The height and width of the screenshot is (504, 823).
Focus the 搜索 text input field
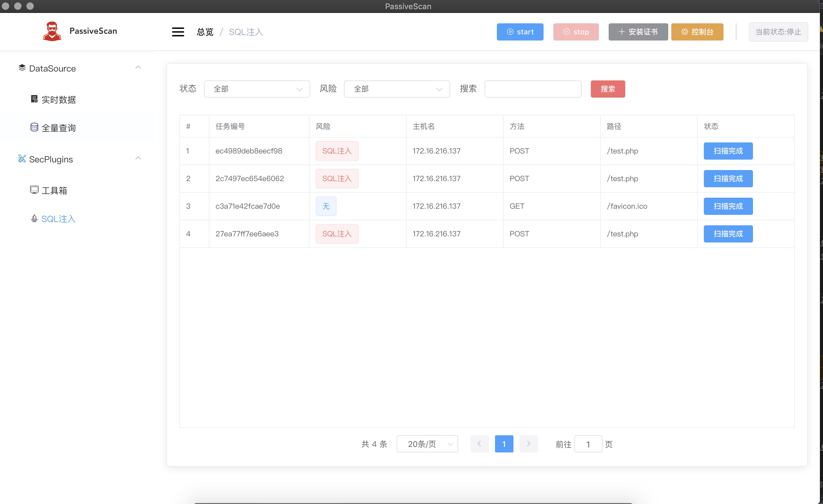[532, 89]
